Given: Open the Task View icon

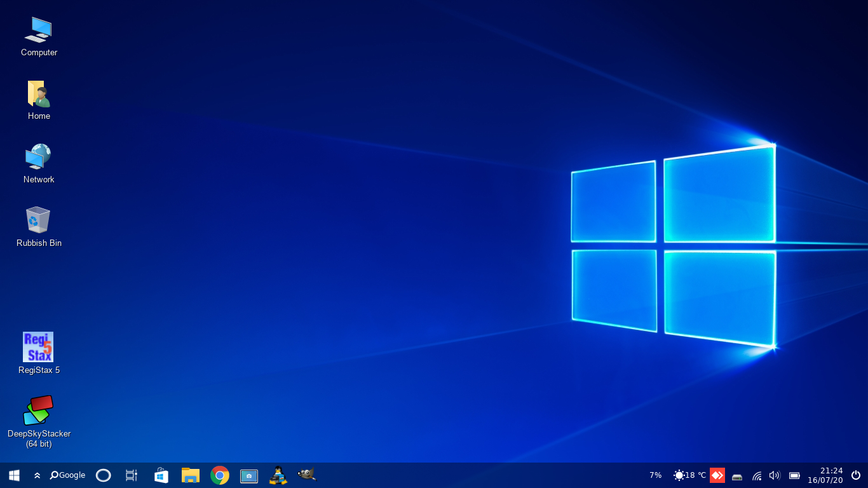Looking at the screenshot, I should 132,475.
